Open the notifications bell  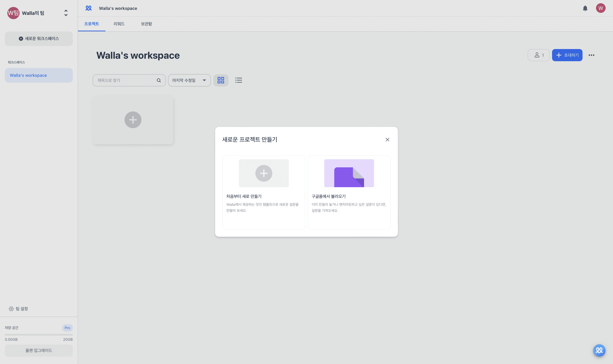585,8
